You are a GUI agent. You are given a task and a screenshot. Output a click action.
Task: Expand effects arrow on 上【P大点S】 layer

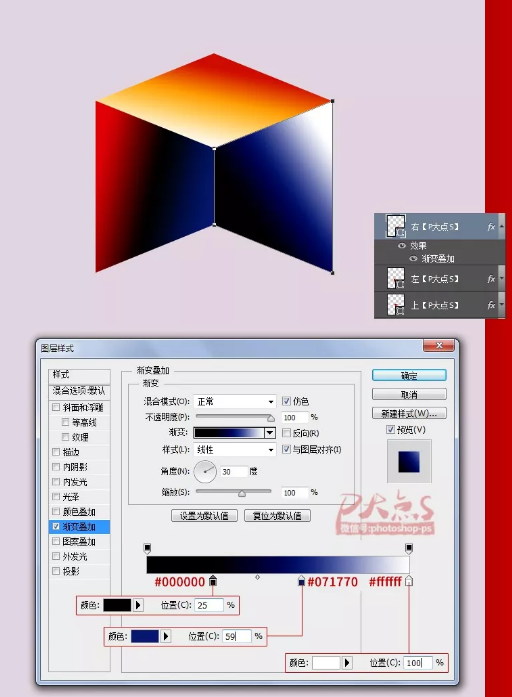[501, 305]
